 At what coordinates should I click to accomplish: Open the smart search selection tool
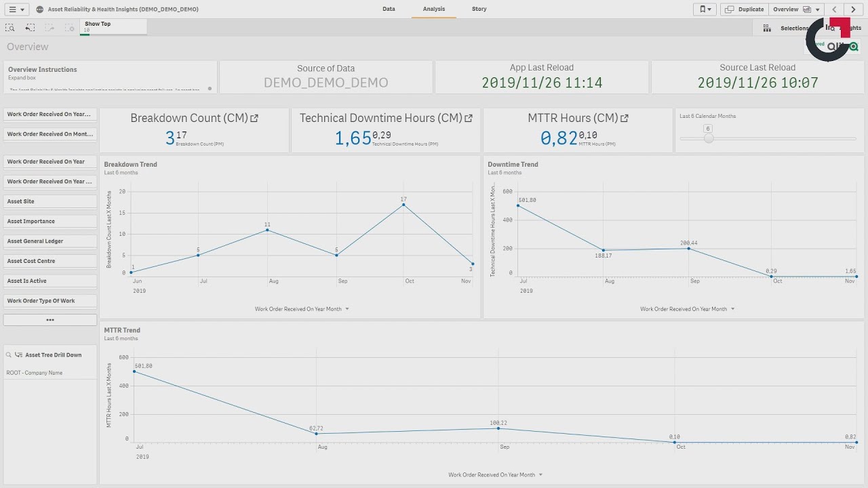pos(9,28)
